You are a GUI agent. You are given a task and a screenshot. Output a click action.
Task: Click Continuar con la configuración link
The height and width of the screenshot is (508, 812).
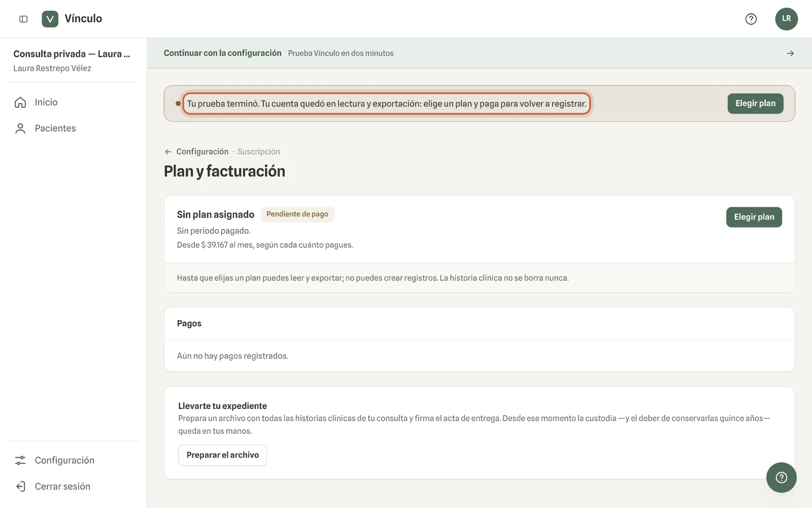[222, 53]
